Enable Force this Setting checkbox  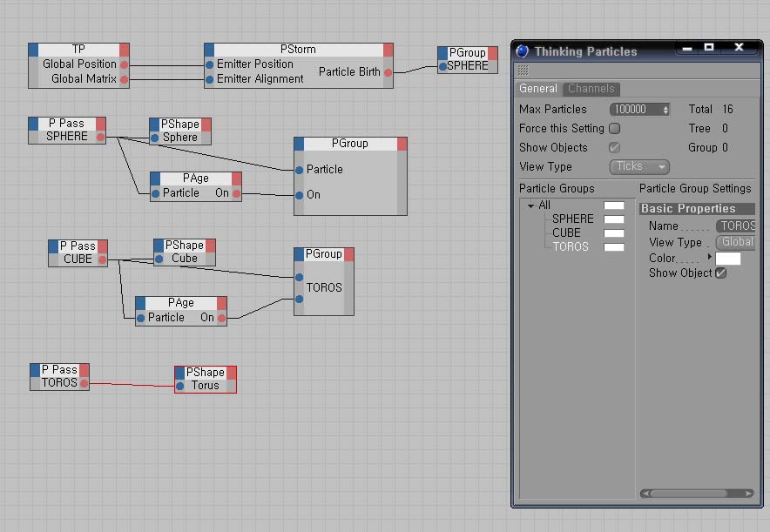click(614, 129)
